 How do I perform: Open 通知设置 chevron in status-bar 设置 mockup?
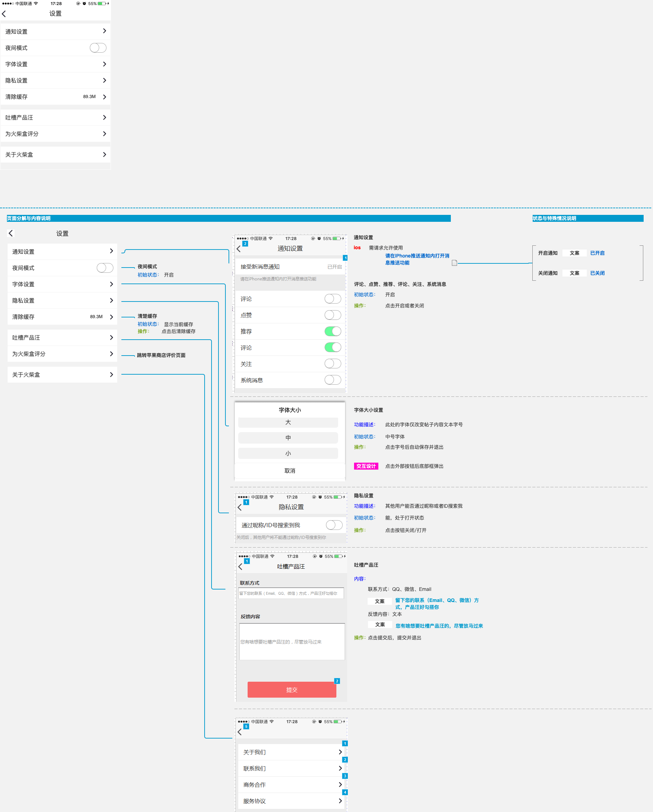(104, 31)
